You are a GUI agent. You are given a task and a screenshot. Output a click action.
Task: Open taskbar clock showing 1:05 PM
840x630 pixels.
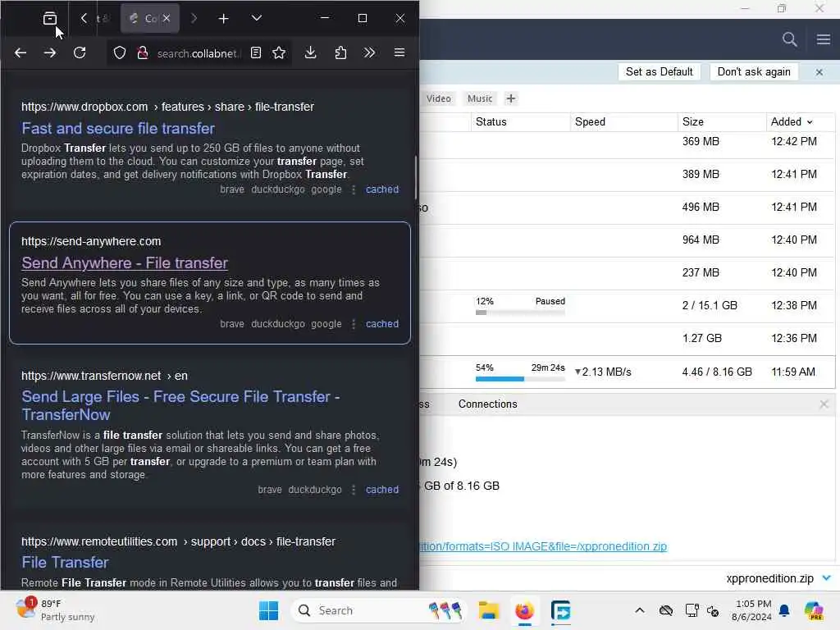(x=753, y=610)
